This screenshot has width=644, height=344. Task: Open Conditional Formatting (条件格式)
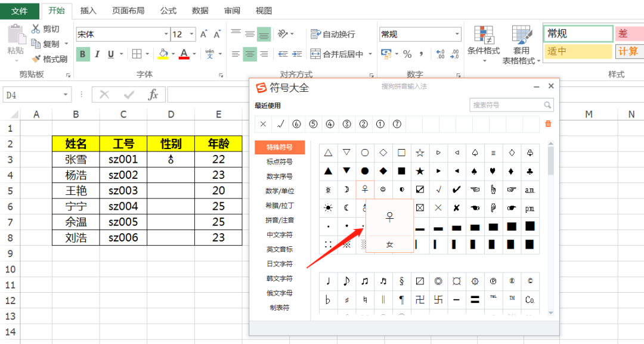pyautogui.click(x=484, y=44)
